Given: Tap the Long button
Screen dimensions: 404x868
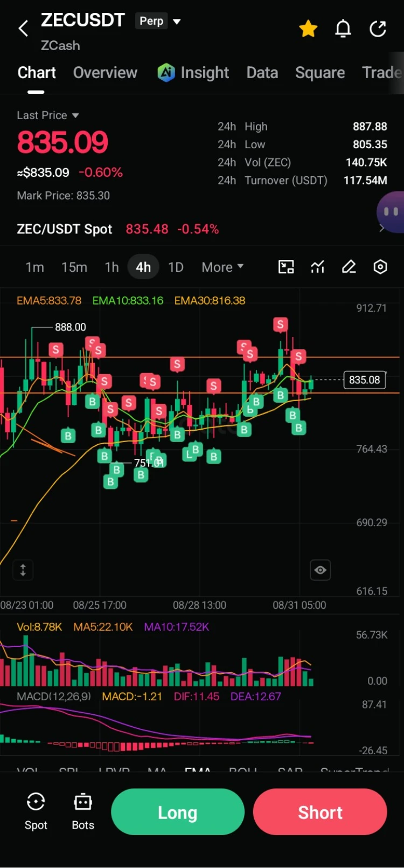Looking at the screenshot, I should pyautogui.click(x=178, y=812).
